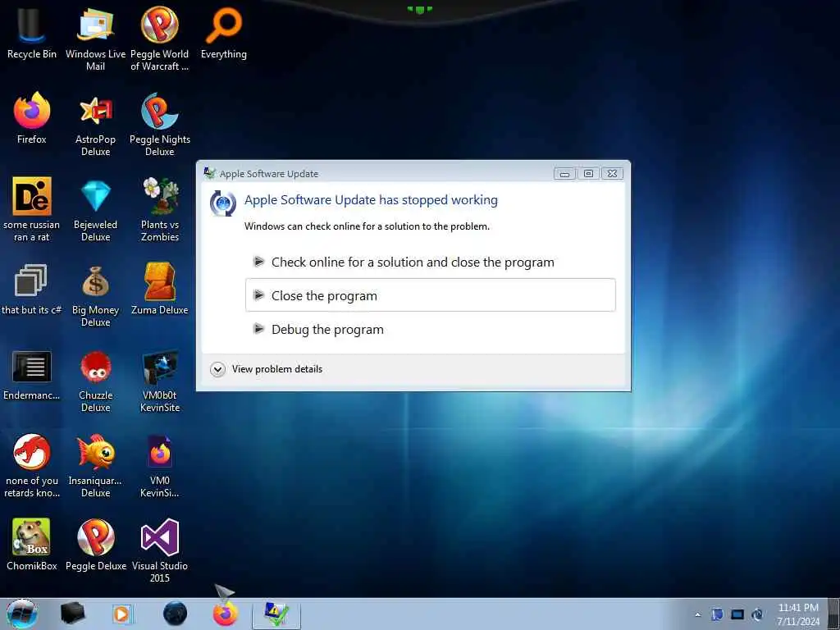
Task: Select the 'that but its c#' icon
Action: tap(32, 290)
